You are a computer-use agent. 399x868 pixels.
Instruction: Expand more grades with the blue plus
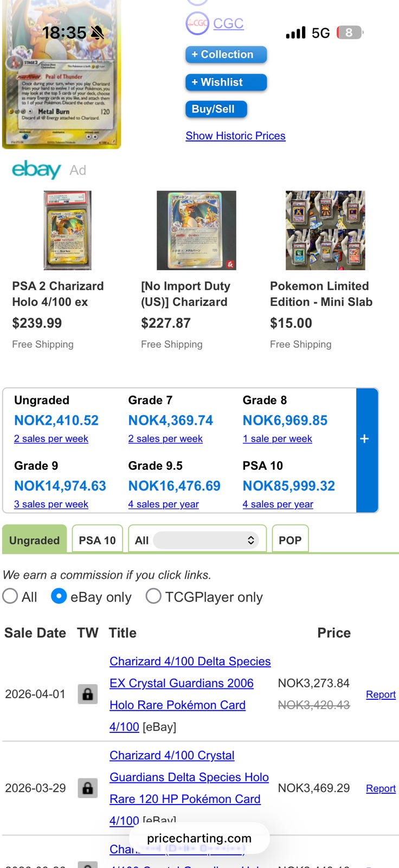(x=365, y=439)
